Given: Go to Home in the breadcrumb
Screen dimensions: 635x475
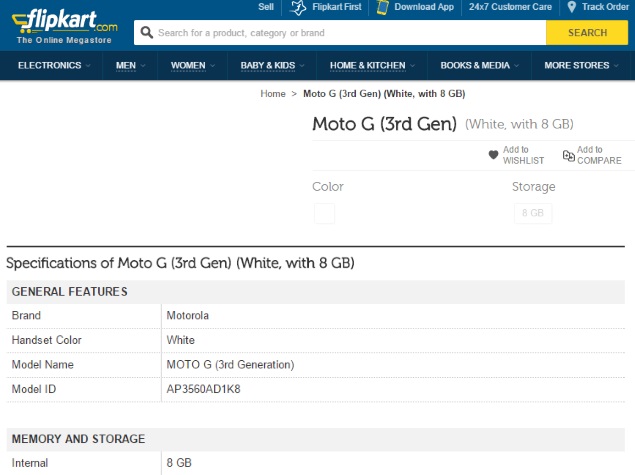Looking at the screenshot, I should click(273, 94).
